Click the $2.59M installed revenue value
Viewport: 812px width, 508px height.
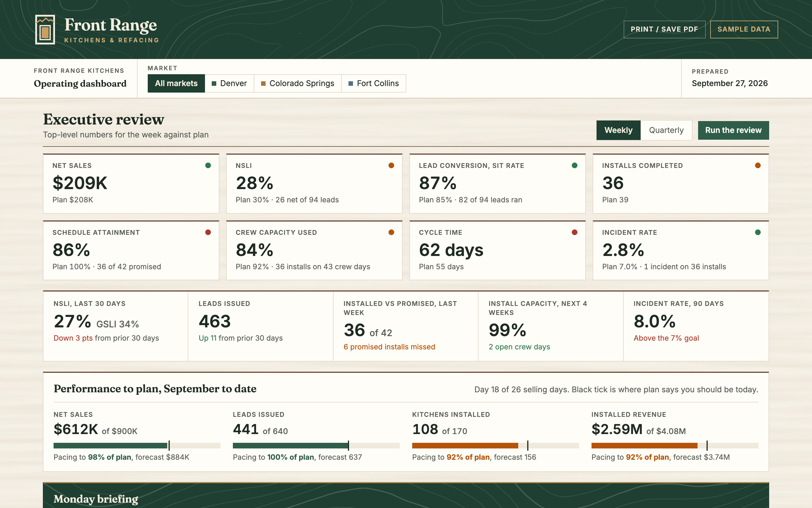click(617, 429)
